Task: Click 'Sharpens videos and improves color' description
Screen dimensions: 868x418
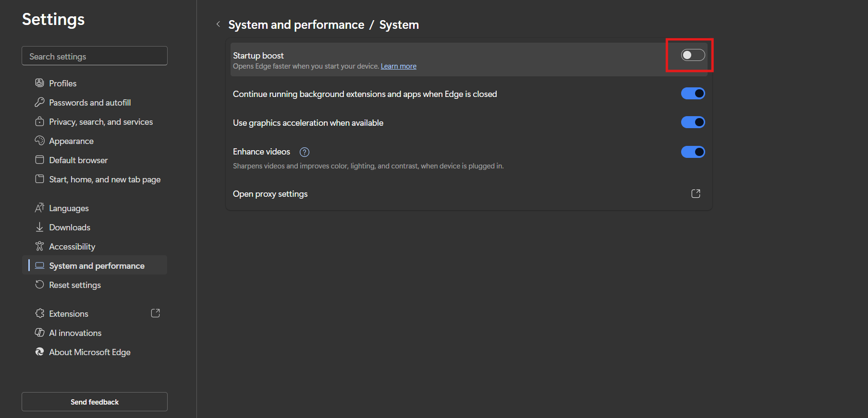Action: [x=368, y=166]
